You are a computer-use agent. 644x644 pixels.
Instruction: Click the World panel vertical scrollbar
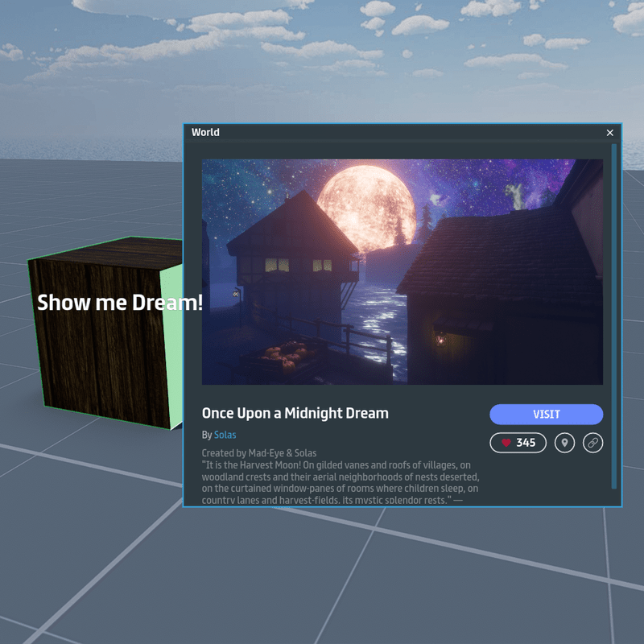[614, 314]
